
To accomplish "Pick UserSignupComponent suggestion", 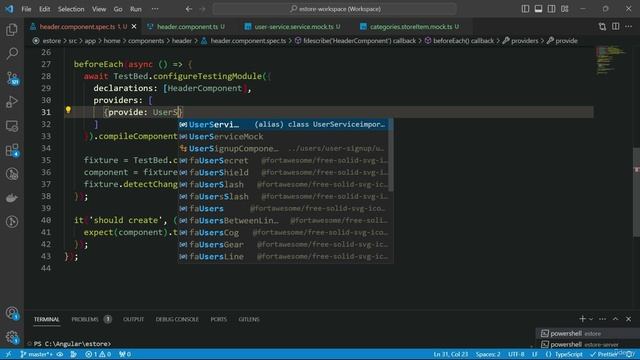I will click(284, 149).
